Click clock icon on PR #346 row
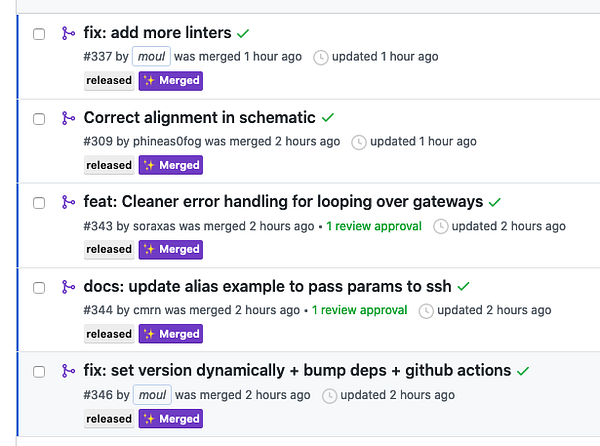 click(329, 396)
